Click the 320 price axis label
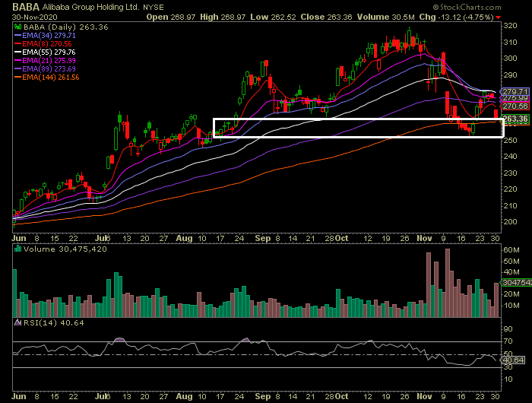532x403 pixels. point(510,26)
